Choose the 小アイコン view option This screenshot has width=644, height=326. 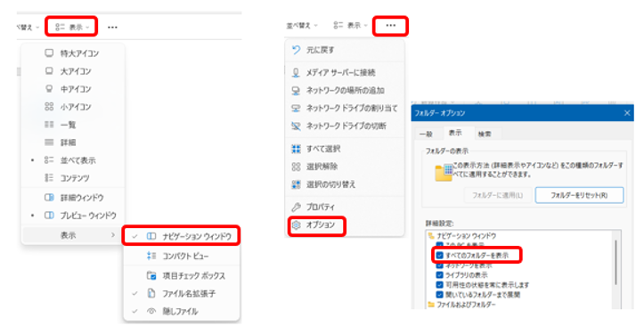click(73, 107)
